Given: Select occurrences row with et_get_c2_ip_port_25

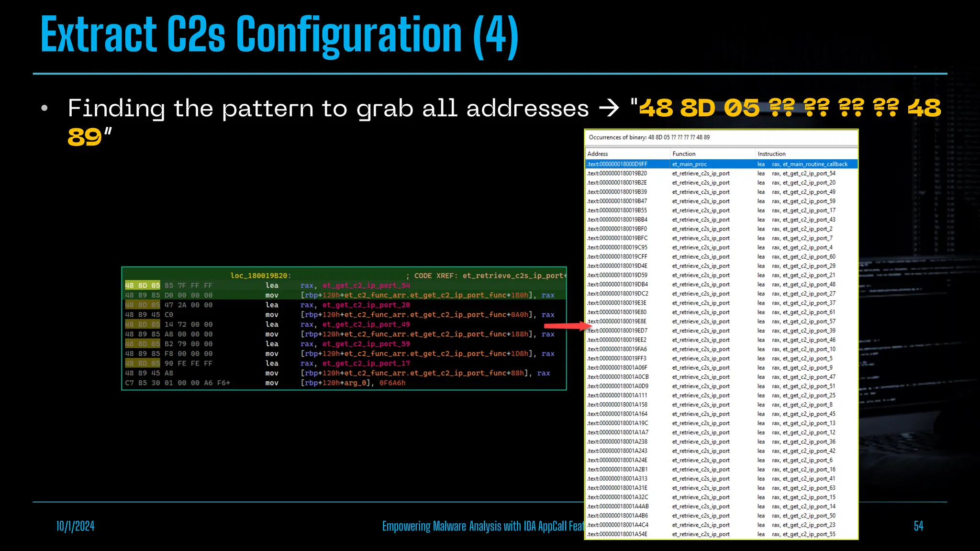Looking at the screenshot, I should pos(722,396).
